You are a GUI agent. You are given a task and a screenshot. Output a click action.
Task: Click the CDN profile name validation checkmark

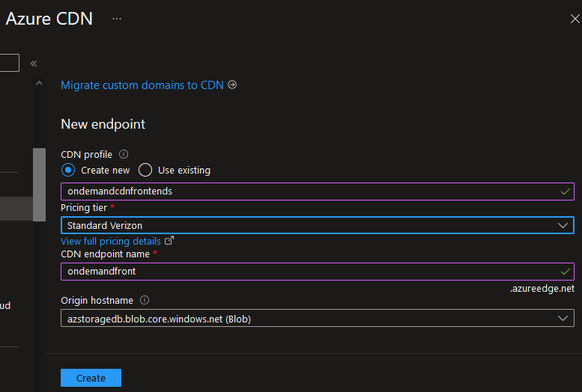(566, 192)
